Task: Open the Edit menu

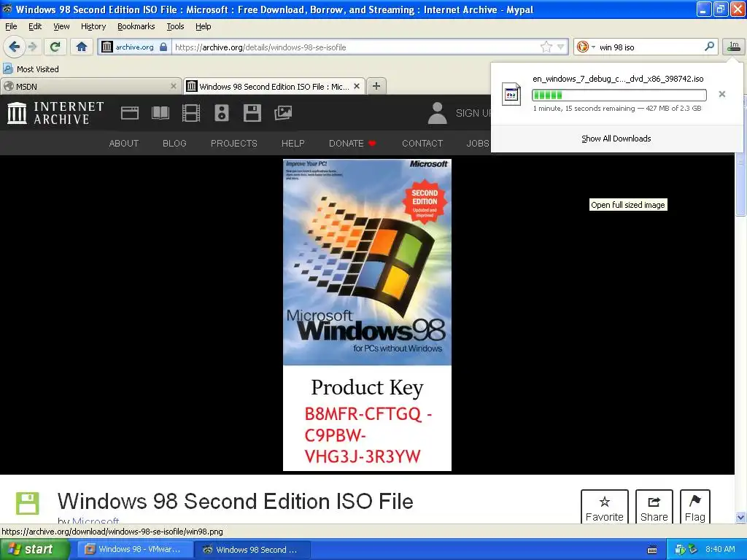Action: (35, 26)
